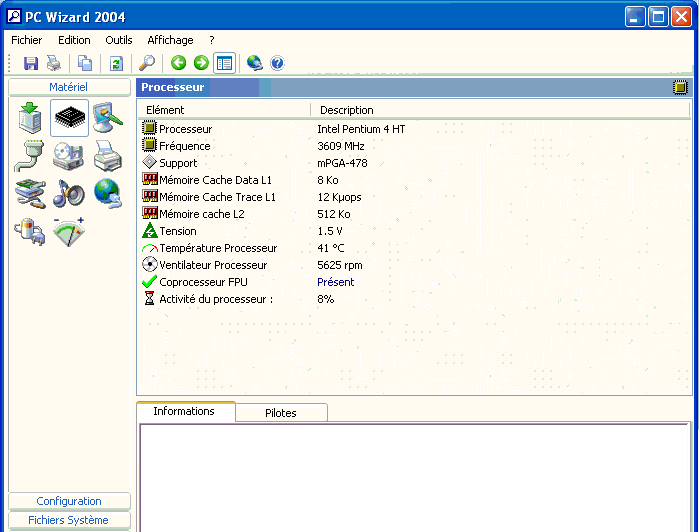Click the 5625 rpm fan value
700x532 pixels.
click(340, 265)
